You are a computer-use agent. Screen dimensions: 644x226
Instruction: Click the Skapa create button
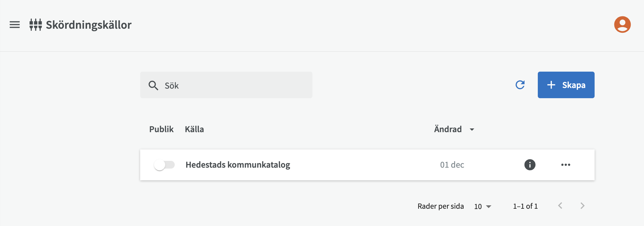click(566, 85)
